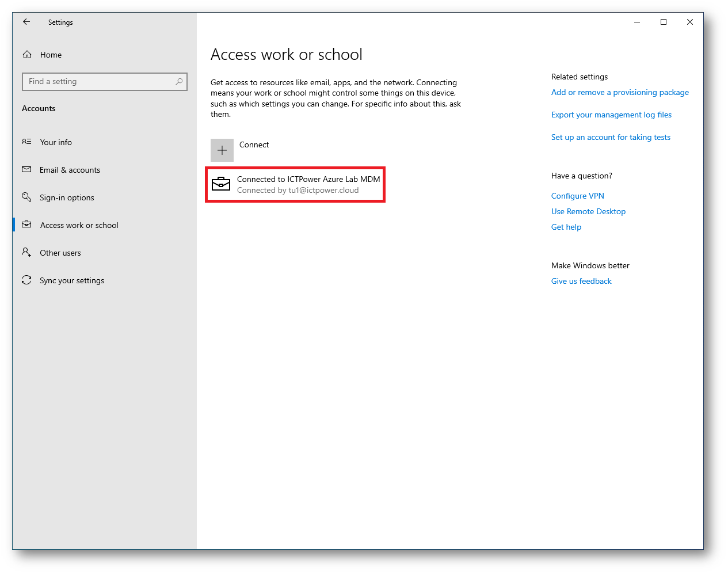
Task: Open Configure VPN link
Action: tap(578, 196)
